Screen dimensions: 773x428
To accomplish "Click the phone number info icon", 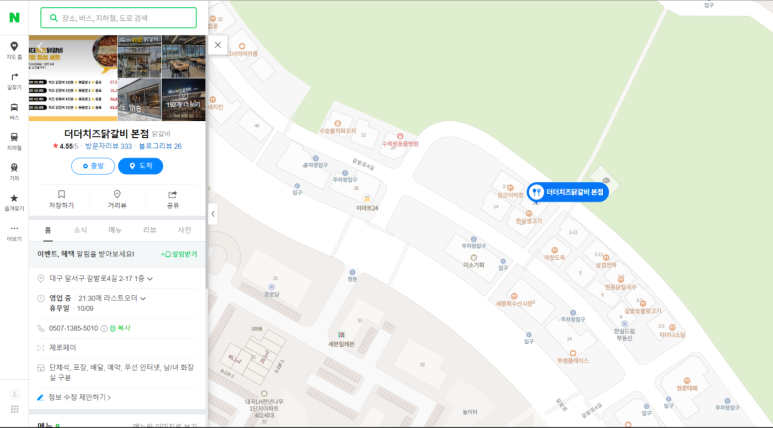I will (104, 328).
